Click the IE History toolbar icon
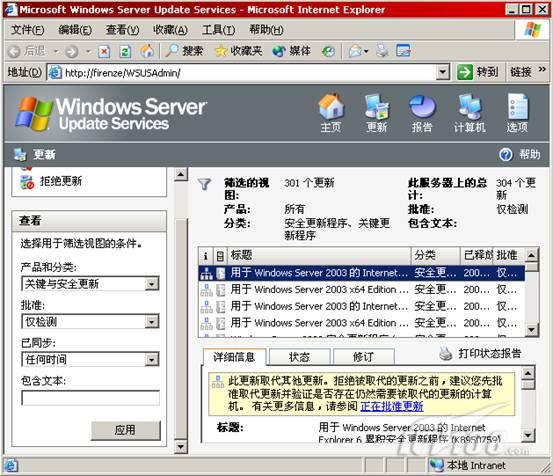This screenshot has height=476, width=553. click(328, 52)
